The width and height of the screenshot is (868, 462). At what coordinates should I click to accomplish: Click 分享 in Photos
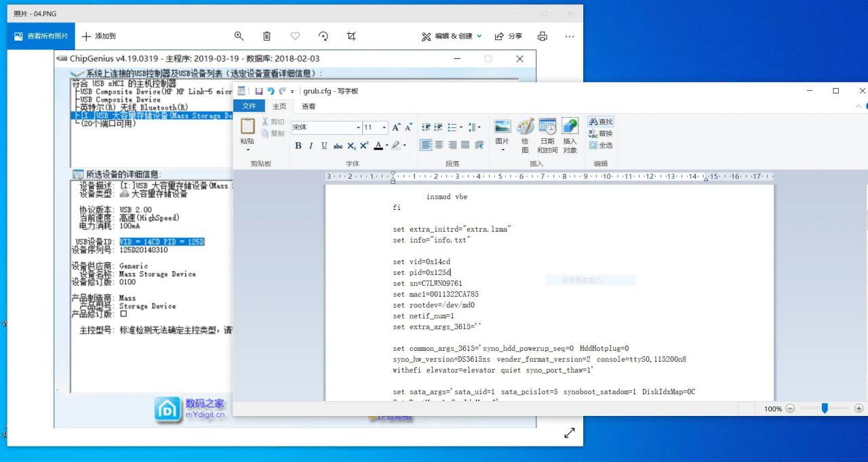click(x=509, y=36)
